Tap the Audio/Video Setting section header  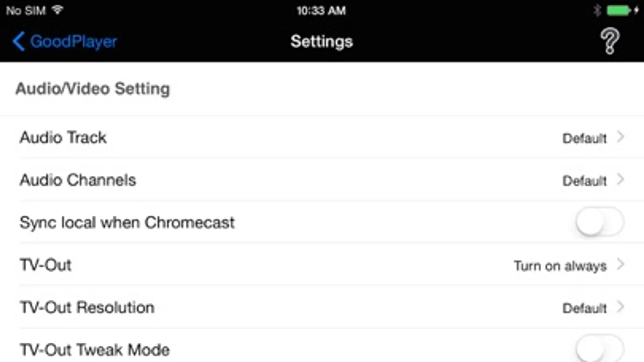(x=93, y=89)
